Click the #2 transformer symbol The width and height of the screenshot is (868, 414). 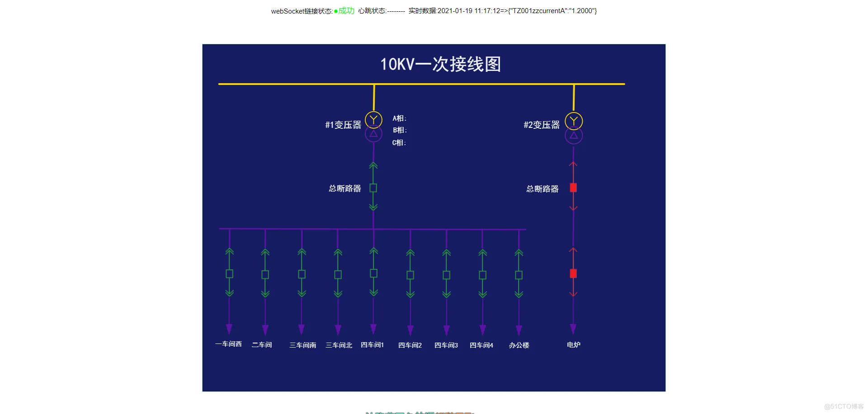[574, 128]
